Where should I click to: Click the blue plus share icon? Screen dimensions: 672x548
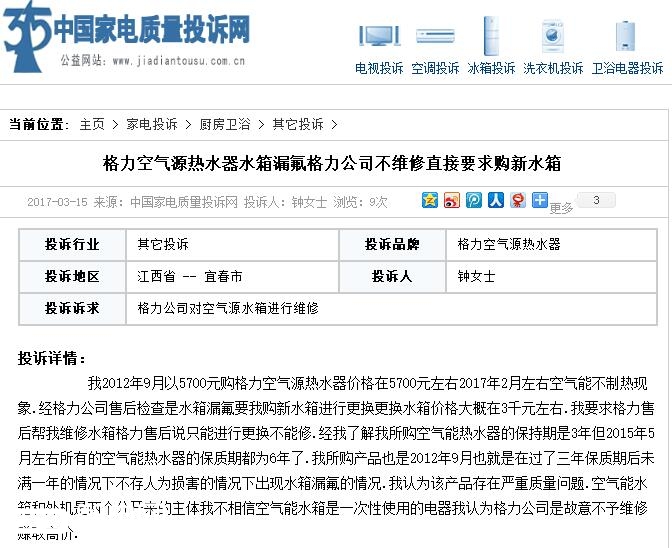[540, 200]
